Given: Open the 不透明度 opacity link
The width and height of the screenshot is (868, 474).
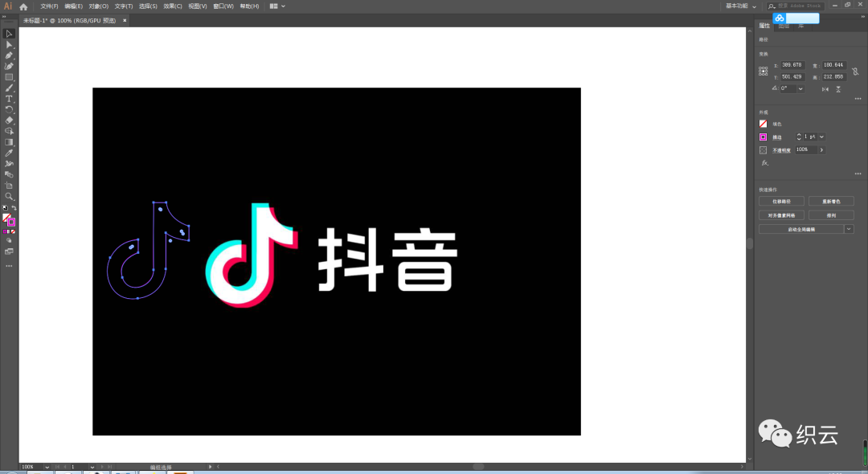Looking at the screenshot, I should tap(782, 150).
